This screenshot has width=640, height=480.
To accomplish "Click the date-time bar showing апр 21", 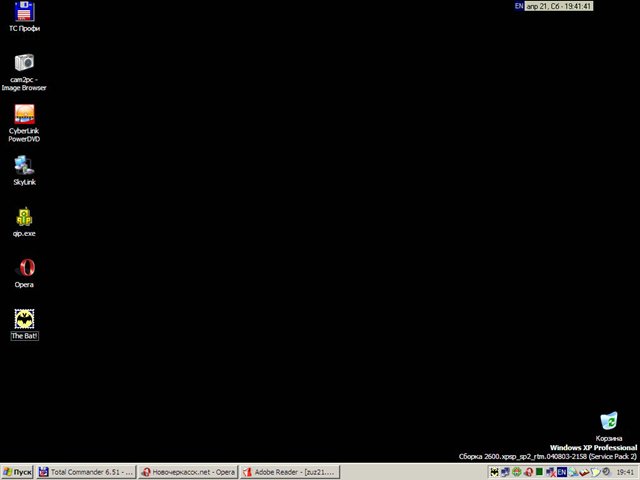I will tap(558, 6).
